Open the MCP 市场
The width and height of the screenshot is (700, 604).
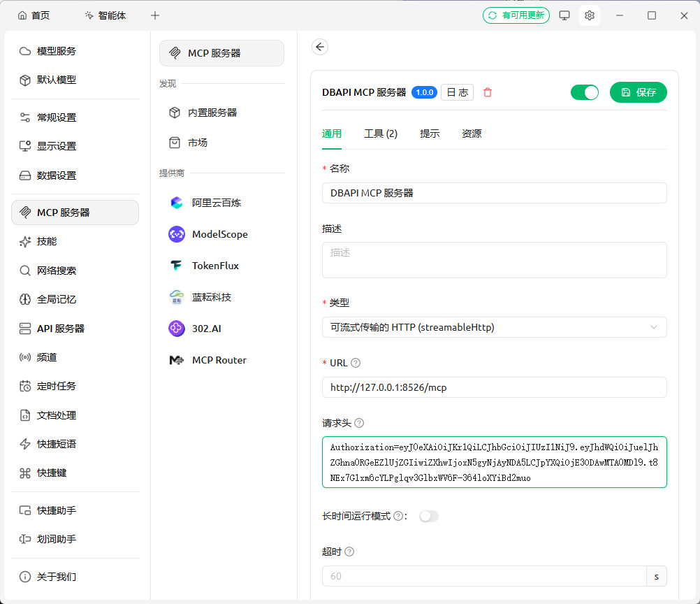click(x=222, y=143)
